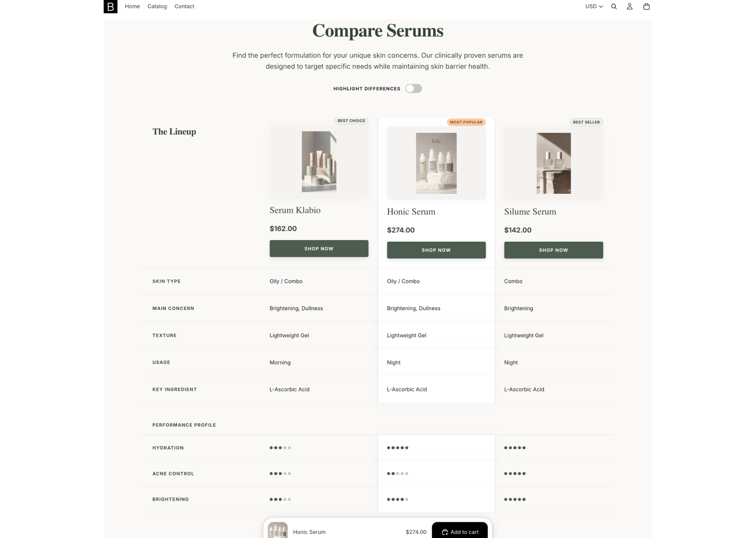Viewport: 756px width, 538px height.
Task: Click the Texture row label
Action: pos(164,335)
